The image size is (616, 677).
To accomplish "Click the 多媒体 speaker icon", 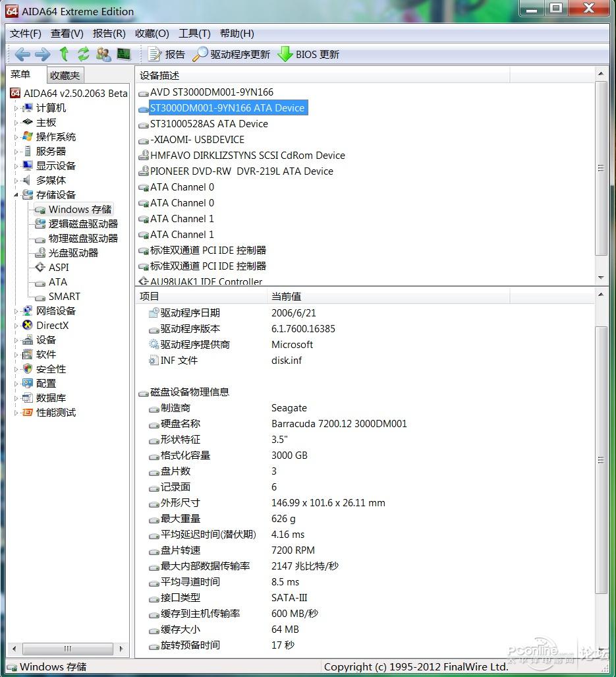I will tap(27, 181).
